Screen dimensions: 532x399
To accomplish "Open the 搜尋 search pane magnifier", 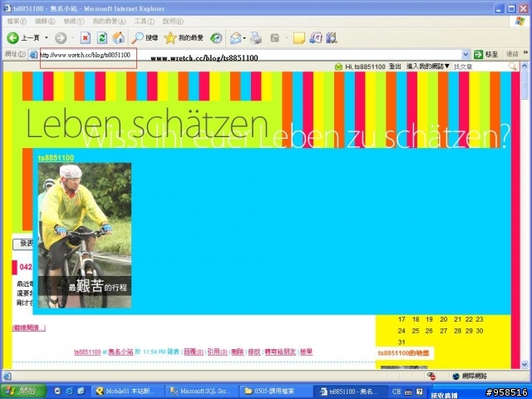I will pyautogui.click(x=145, y=37).
